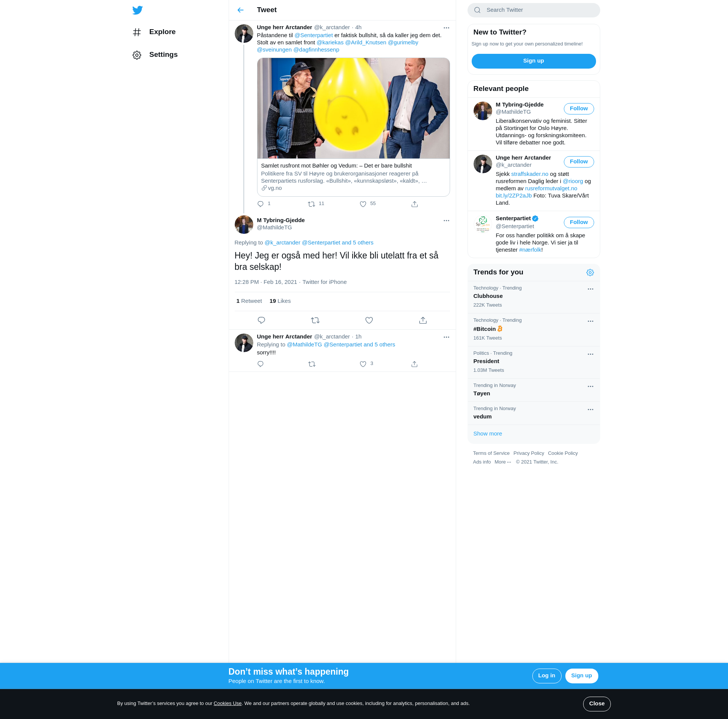Open more options on the 'sorry!!!!' reply
728x719 pixels.
point(446,337)
